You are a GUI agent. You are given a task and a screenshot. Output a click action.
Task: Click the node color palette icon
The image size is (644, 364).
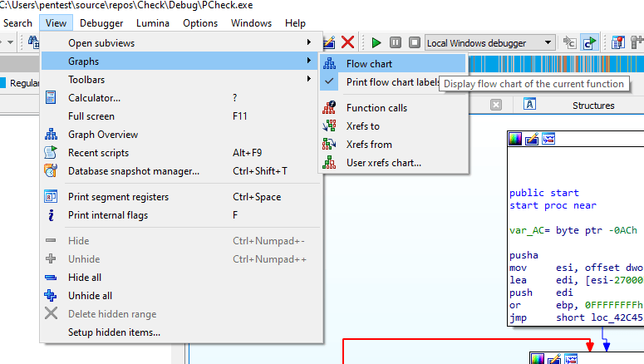click(x=516, y=139)
